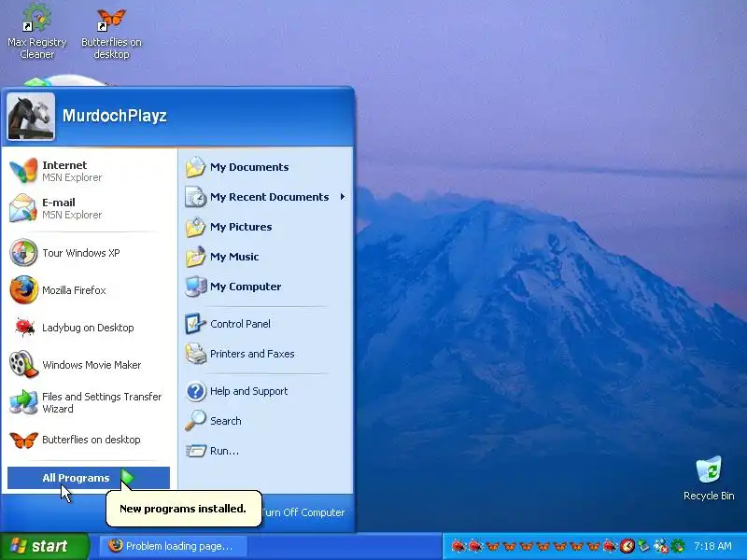The width and height of the screenshot is (747, 560).
Task: Launch Tour Windows XP
Action: 89,253
